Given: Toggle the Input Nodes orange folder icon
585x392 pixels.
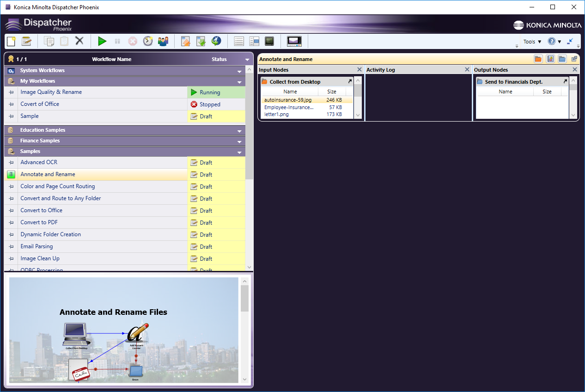Looking at the screenshot, I should (x=538, y=59).
